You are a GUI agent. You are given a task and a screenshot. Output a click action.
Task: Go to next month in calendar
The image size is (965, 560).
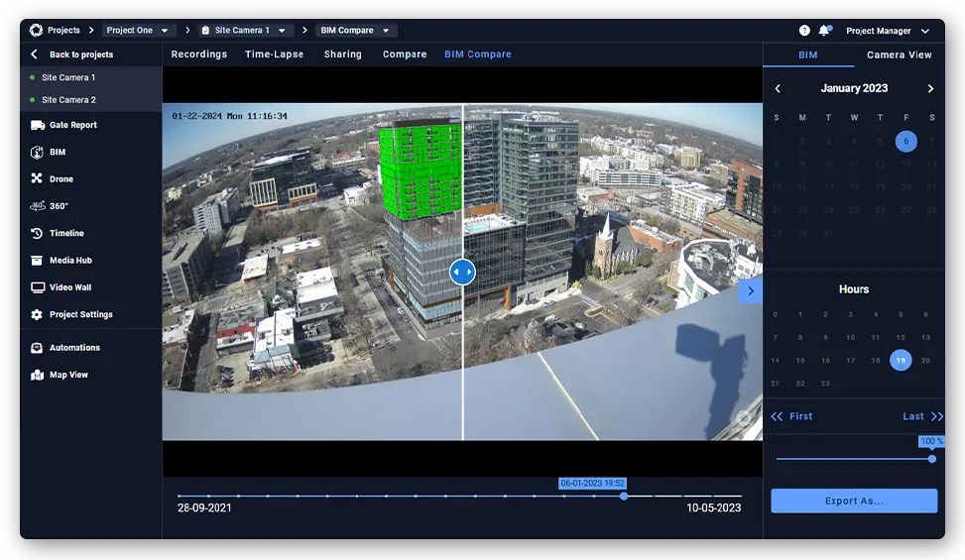(930, 89)
